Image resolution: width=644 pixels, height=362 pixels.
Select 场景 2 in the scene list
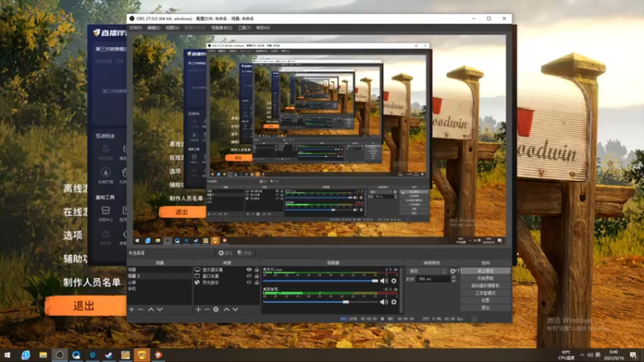159,276
